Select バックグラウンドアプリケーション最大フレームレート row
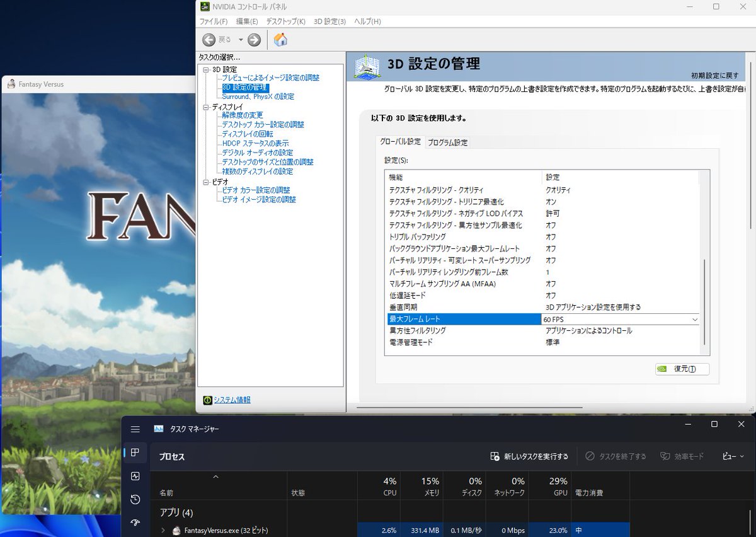Viewport: 756px width, 537px height. 543,249
